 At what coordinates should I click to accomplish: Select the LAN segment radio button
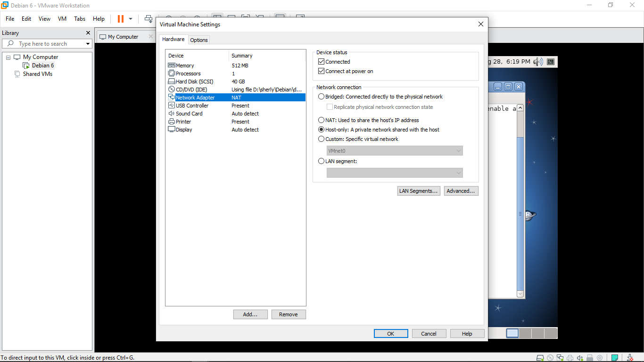[x=322, y=161]
